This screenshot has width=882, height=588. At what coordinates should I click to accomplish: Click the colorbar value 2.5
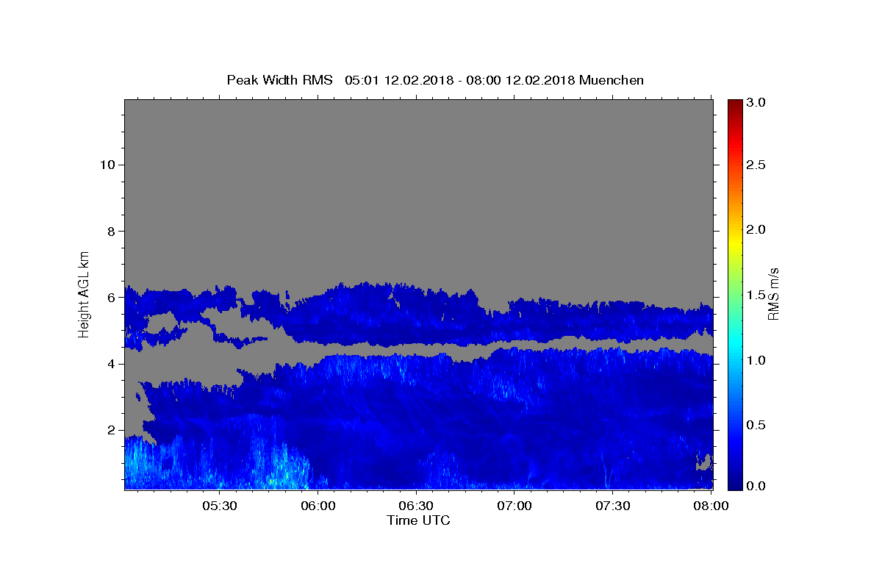pos(757,165)
